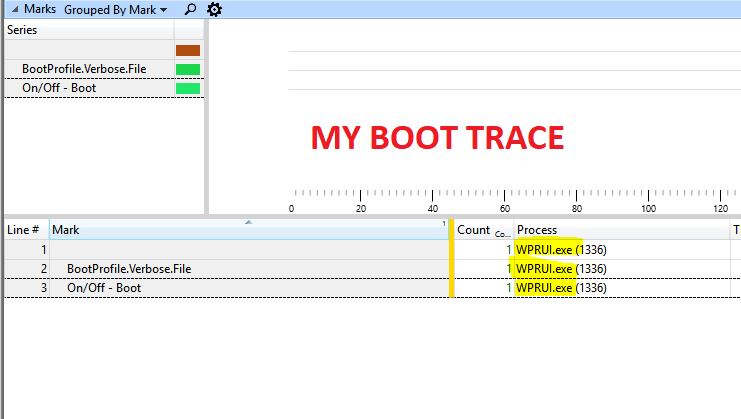The image size is (741, 419).
Task: Select On/Off - Boot in Series list
Action: pos(59,88)
